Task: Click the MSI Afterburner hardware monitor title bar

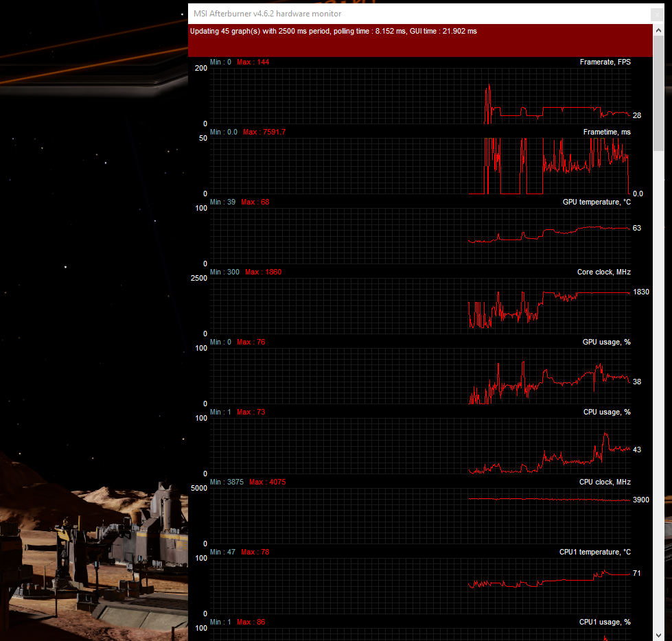Action: [x=420, y=14]
